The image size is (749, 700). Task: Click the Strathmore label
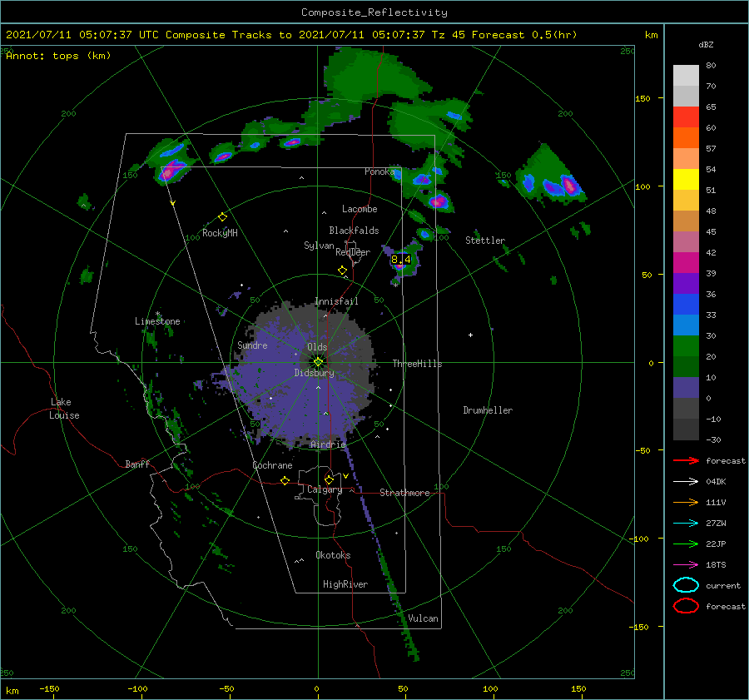(404, 493)
